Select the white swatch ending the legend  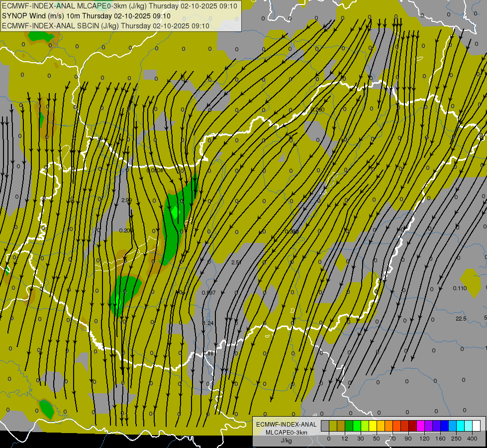click(x=477, y=426)
